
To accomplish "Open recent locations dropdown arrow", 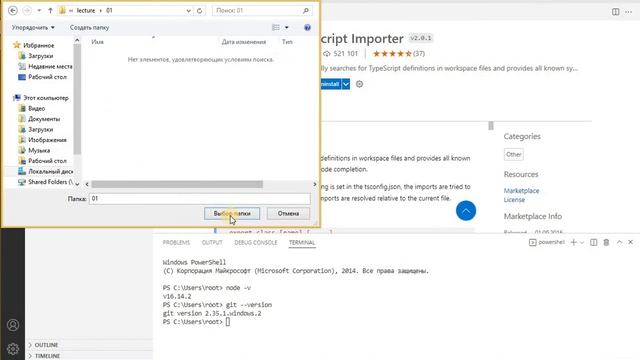I will point(39,11).
